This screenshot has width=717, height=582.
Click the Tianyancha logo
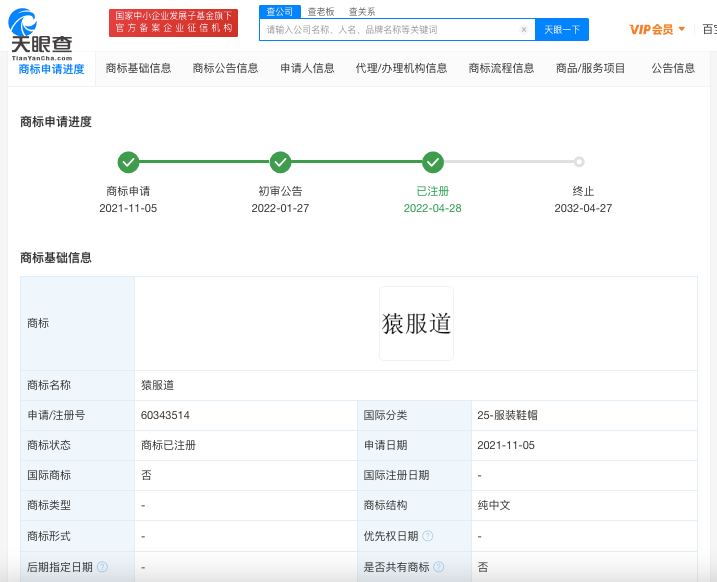pyautogui.click(x=40, y=33)
